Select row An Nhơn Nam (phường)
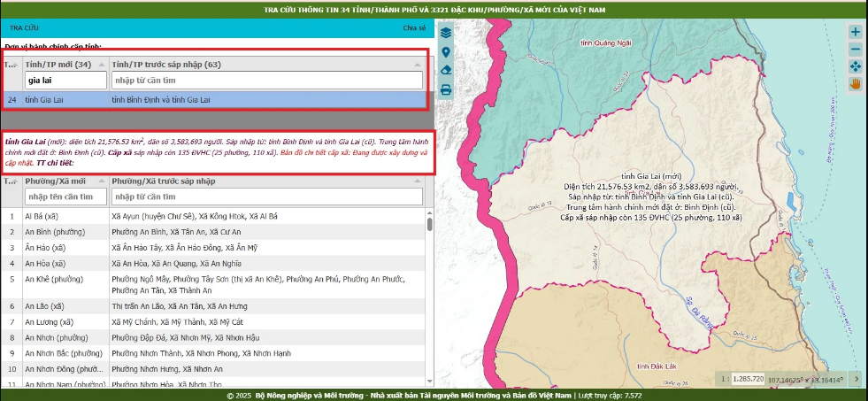This screenshot has width=868, height=401. coord(213,383)
